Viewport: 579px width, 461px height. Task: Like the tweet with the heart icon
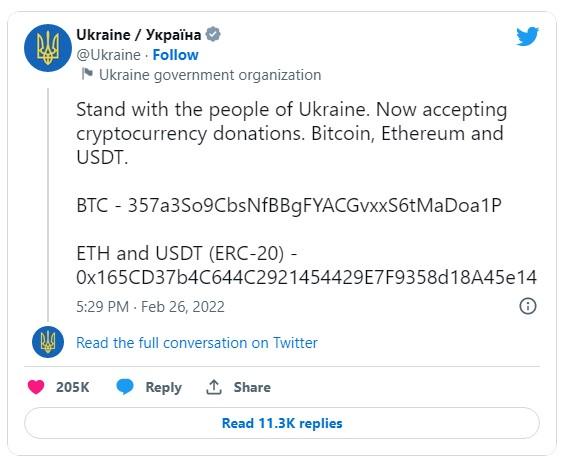(36, 387)
